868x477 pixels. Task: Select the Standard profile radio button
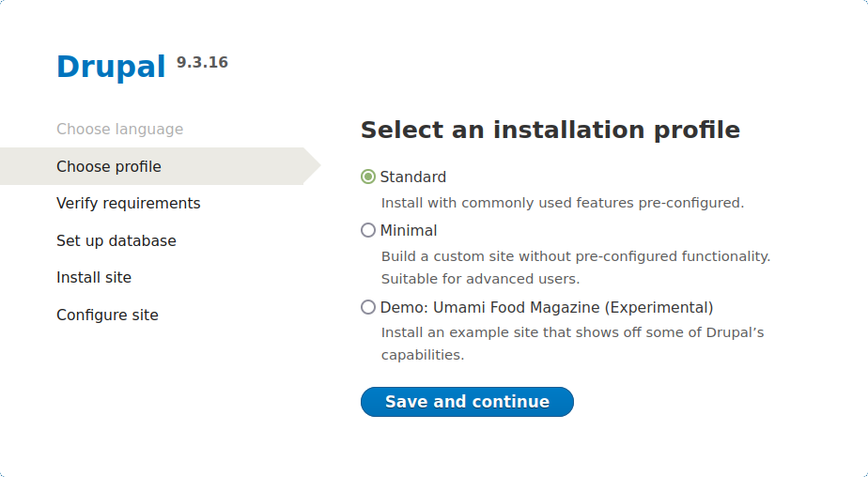click(x=368, y=177)
